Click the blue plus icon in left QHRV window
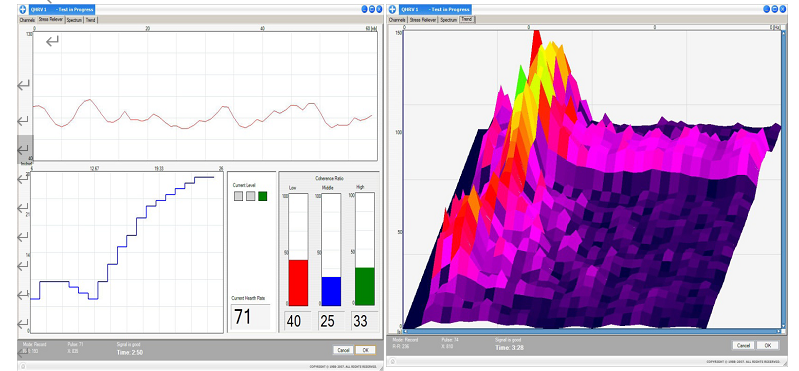 [22, 10]
